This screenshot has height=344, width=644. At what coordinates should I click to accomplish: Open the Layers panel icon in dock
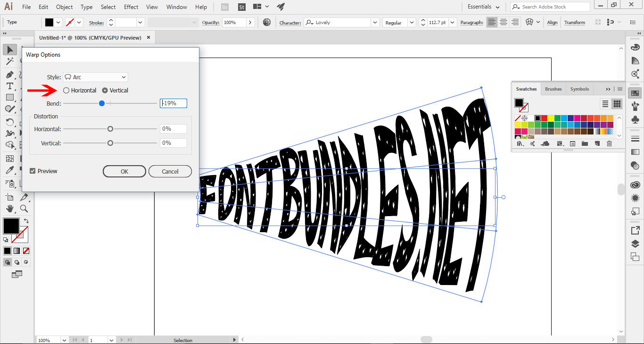(635, 243)
